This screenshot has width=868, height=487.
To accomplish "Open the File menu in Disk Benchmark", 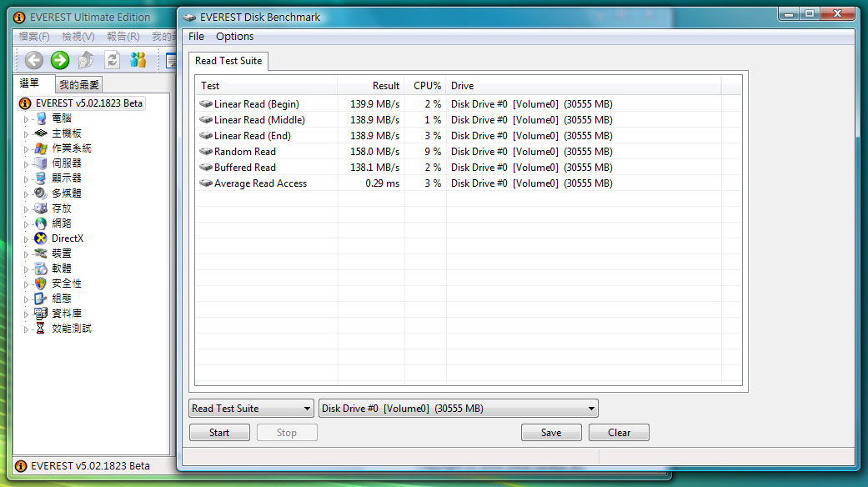I will click(x=196, y=37).
